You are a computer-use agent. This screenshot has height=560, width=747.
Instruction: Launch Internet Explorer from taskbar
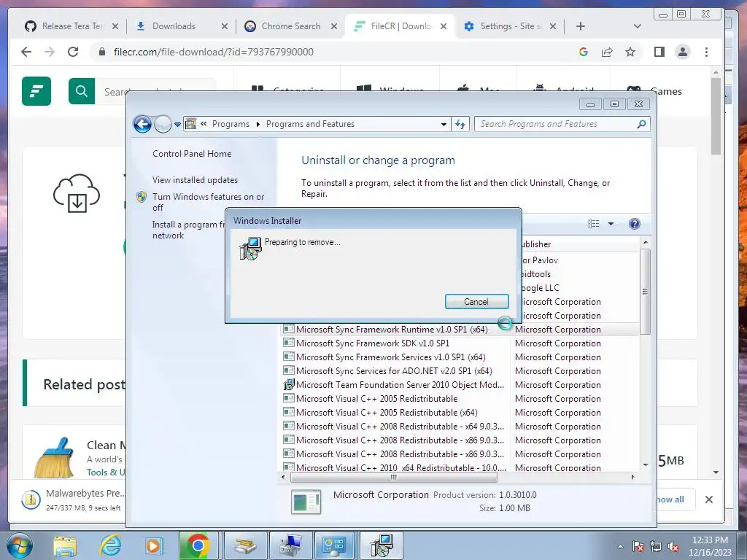[x=111, y=545]
